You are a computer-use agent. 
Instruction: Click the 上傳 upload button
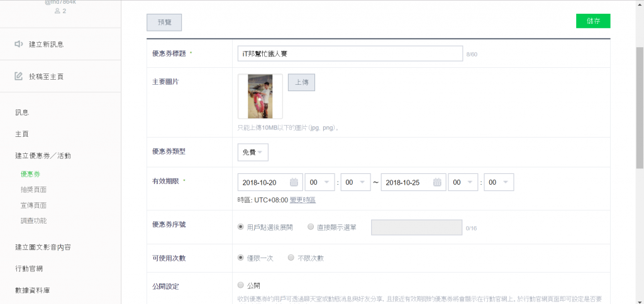tap(301, 82)
